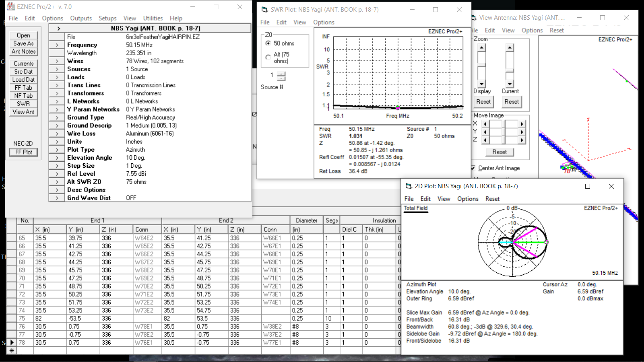This screenshot has height=362, width=644.
Task: Click the Move Image Z left arrow
Action: (485, 140)
